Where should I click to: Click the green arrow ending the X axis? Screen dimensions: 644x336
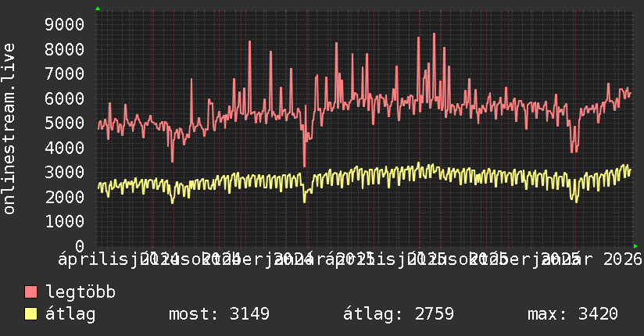click(x=635, y=246)
